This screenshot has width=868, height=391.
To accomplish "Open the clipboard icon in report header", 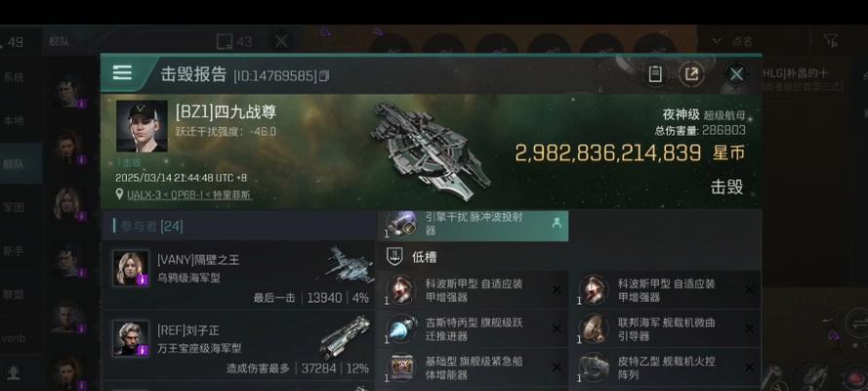I will pyautogui.click(x=655, y=73).
